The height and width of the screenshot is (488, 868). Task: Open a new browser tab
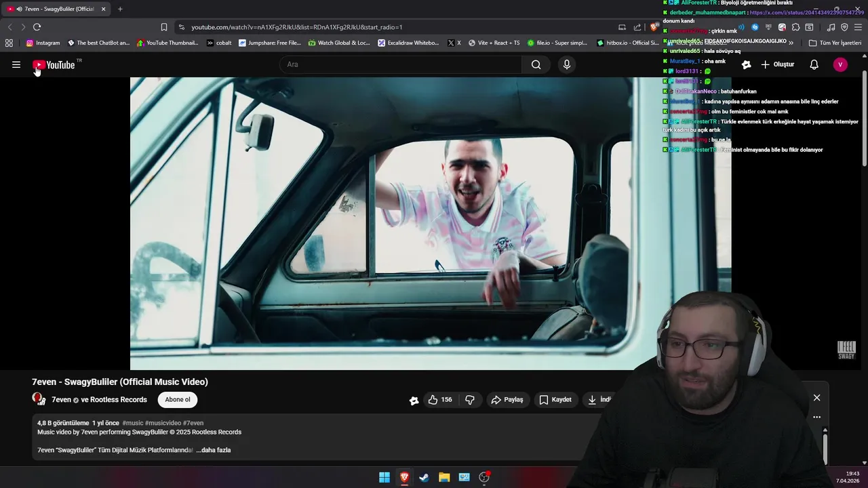(x=120, y=9)
